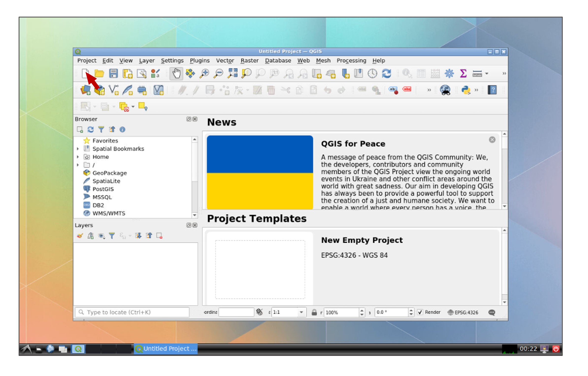The image size is (588, 376).
Task: Select the Pan Map hand tool
Action: (x=176, y=73)
